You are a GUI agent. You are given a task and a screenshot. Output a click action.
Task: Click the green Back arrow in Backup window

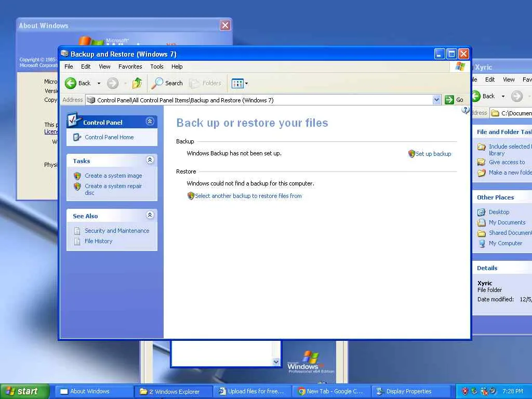click(71, 83)
